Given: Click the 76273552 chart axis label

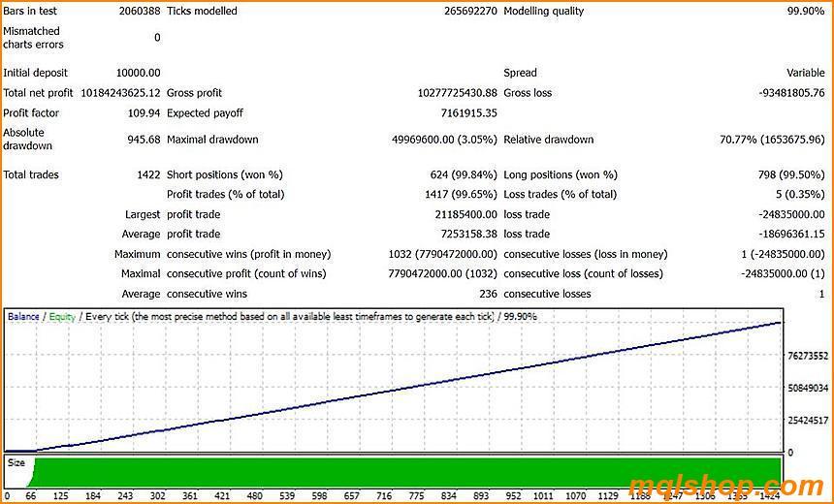Looking at the screenshot, I should pos(808,357).
